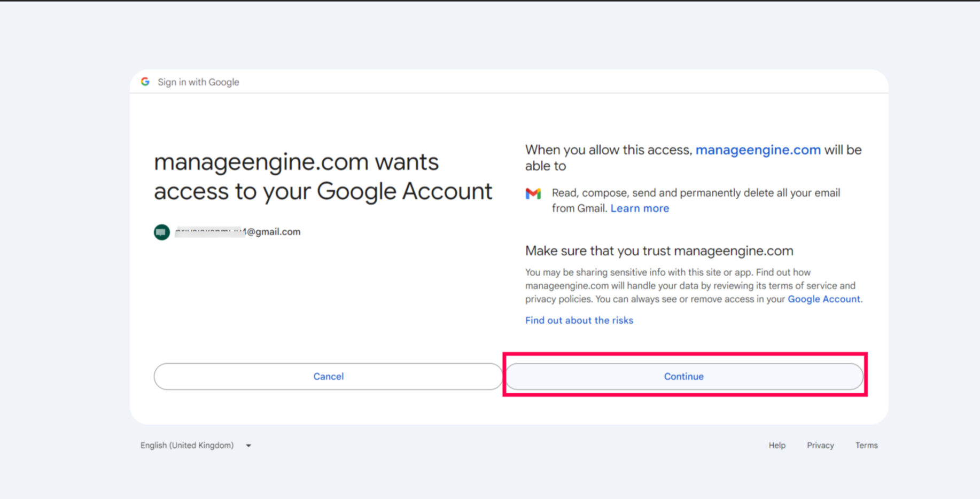Open the blue manageengine.com link
The height and width of the screenshot is (499, 980).
point(758,150)
